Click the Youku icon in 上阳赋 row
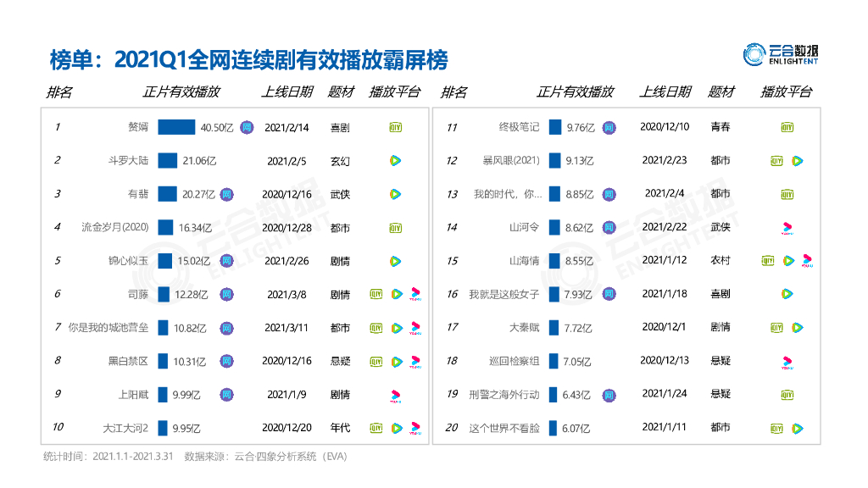The width and height of the screenshot is (868, 488). tap(395, 396)
